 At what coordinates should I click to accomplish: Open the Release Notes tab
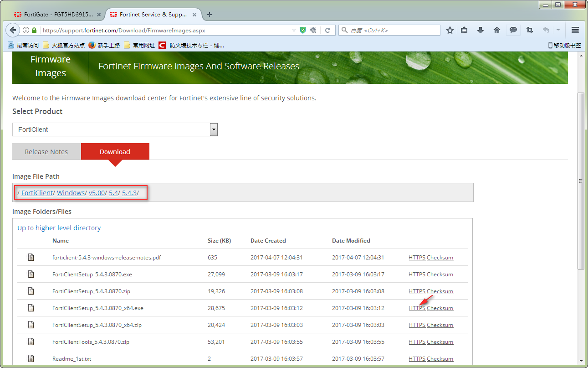click(x=46, y=152)
